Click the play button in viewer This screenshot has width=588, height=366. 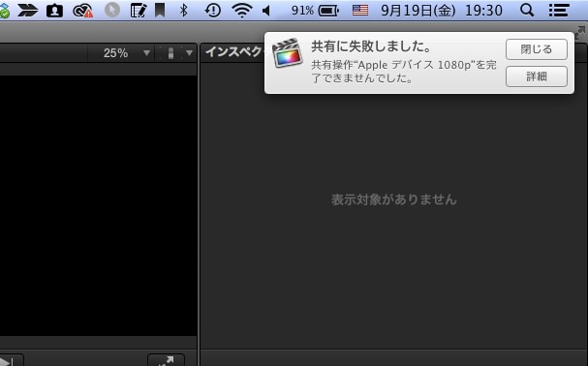pyautogui.click(x=8, y=361)
